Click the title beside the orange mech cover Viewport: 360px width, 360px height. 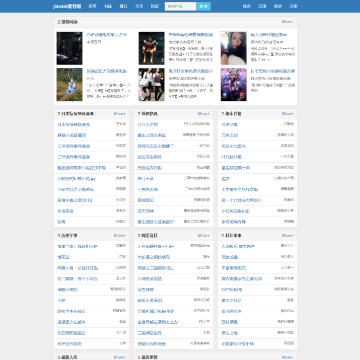(191, 35)
